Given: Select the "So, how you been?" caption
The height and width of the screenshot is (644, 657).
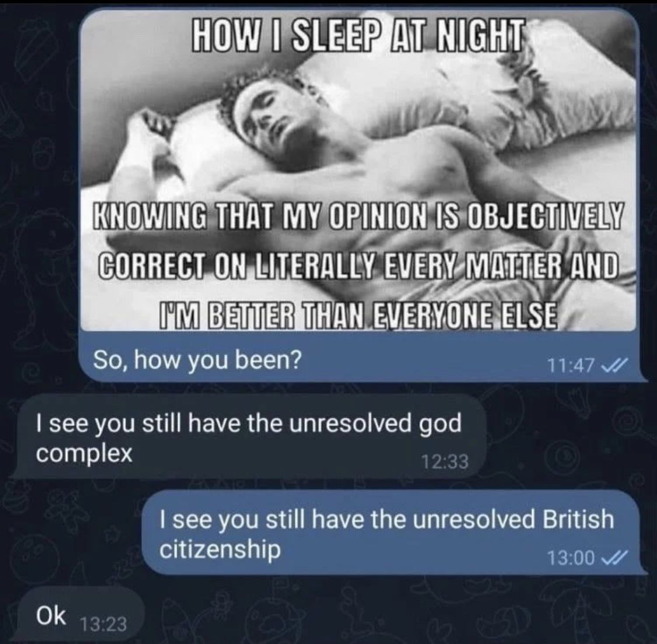Looking at the screenshot, I should click(x=197, y=359).
